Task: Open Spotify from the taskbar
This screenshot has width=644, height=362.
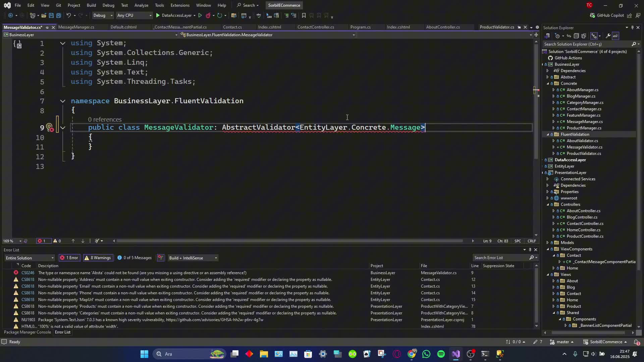Action: [441, 354]
